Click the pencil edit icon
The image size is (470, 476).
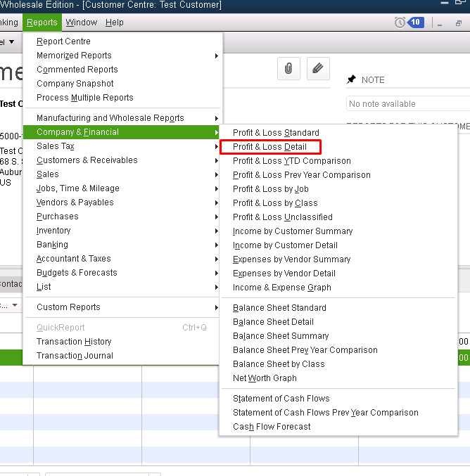point(318,68)
